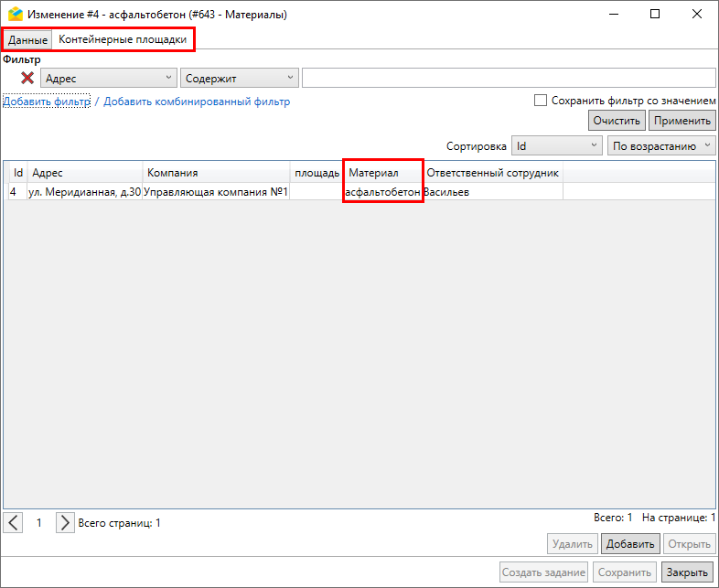
Task: Open the 'Адрес' filter field dropdown
Action: (110, 79)
